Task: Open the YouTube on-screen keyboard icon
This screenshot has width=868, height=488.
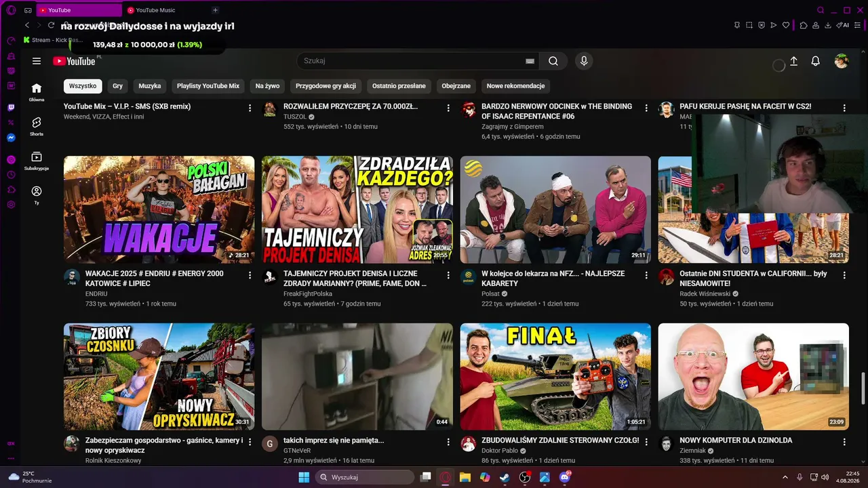Action: tap(530, 61)
